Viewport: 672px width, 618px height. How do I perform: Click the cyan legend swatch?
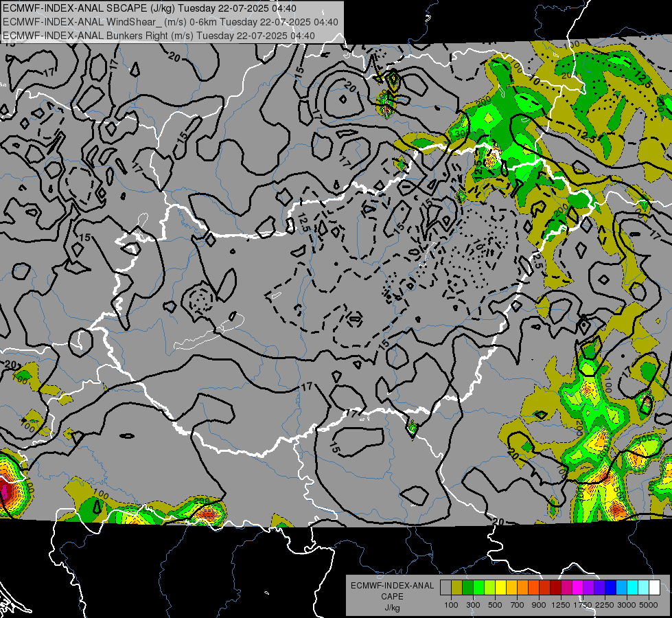point(633,587)
